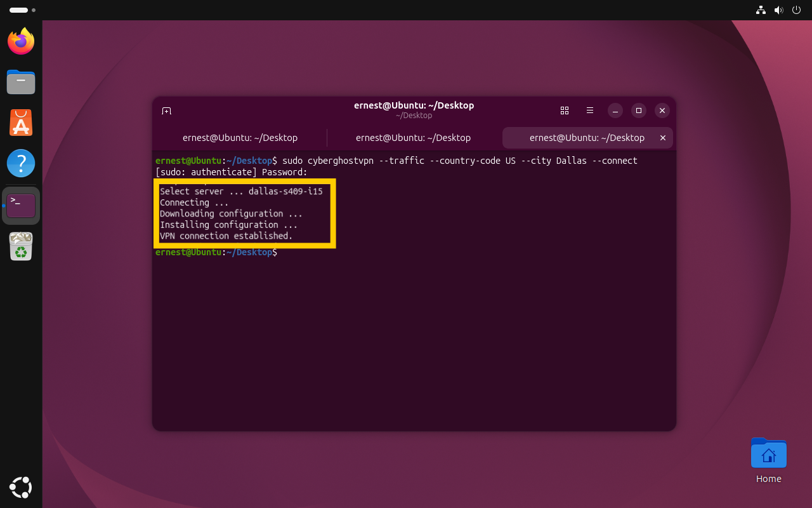Switch to the second terminal tab

point(414,138)
